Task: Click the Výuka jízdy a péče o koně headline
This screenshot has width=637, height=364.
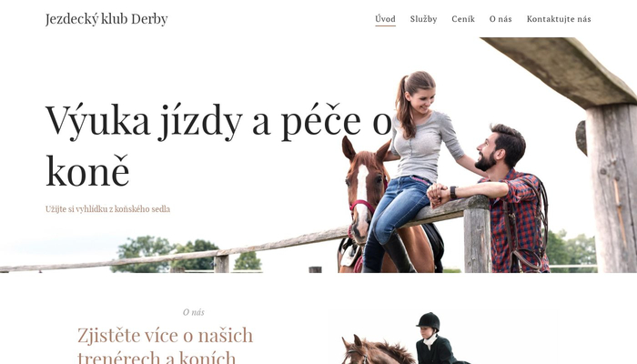Action: 218,145
